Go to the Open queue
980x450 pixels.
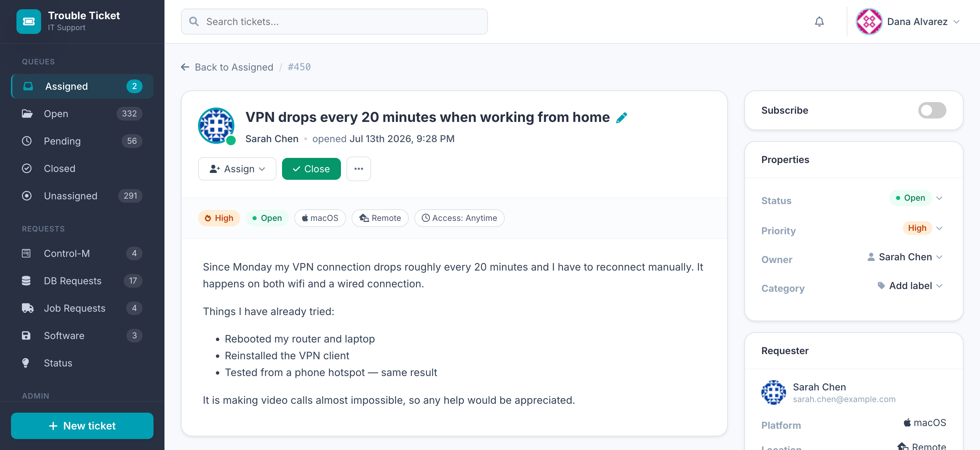pos(82,114)
